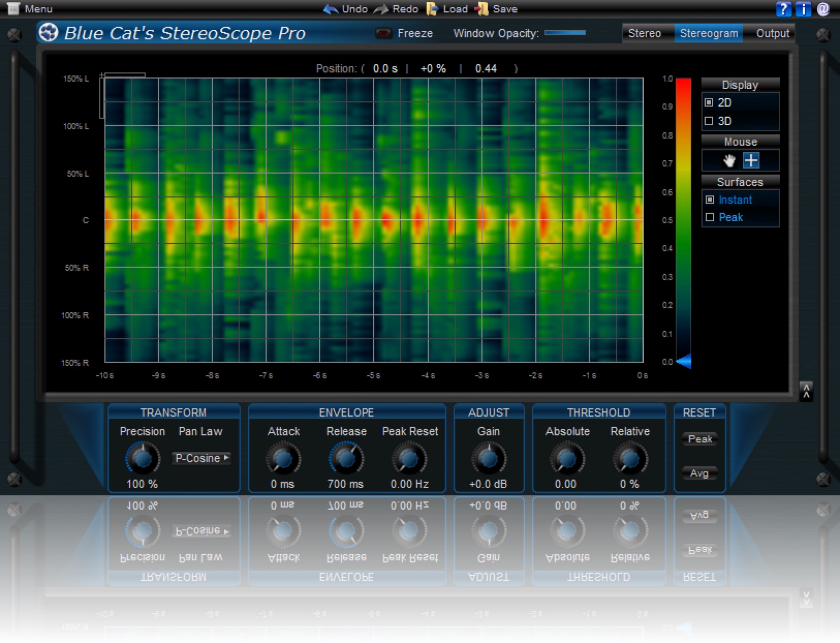840x643 pixels.
Task: Click the Absolute threshold knob
Action: (x=567, y=459)
